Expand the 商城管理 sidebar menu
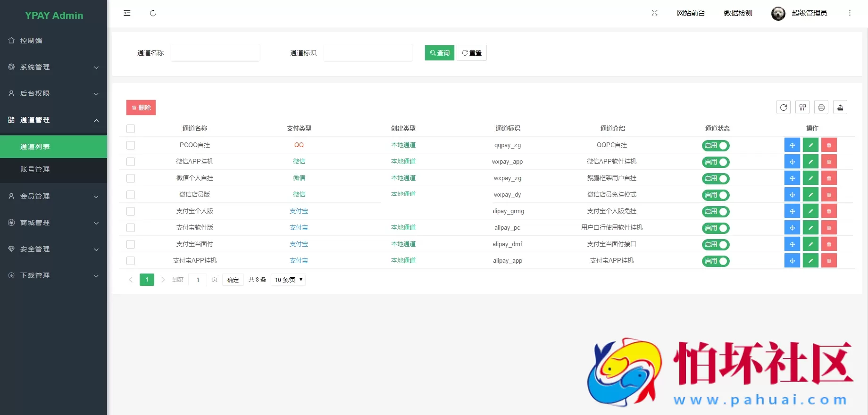The height and width of the screenshot is (415, 868). 53,223
